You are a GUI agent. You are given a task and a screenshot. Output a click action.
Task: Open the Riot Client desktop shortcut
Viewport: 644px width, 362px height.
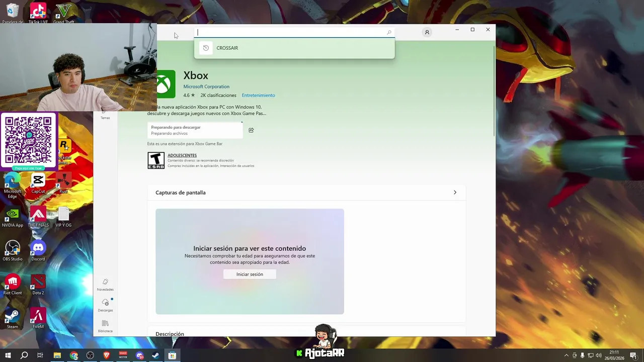pyautogui.click(x=13, y=285)
